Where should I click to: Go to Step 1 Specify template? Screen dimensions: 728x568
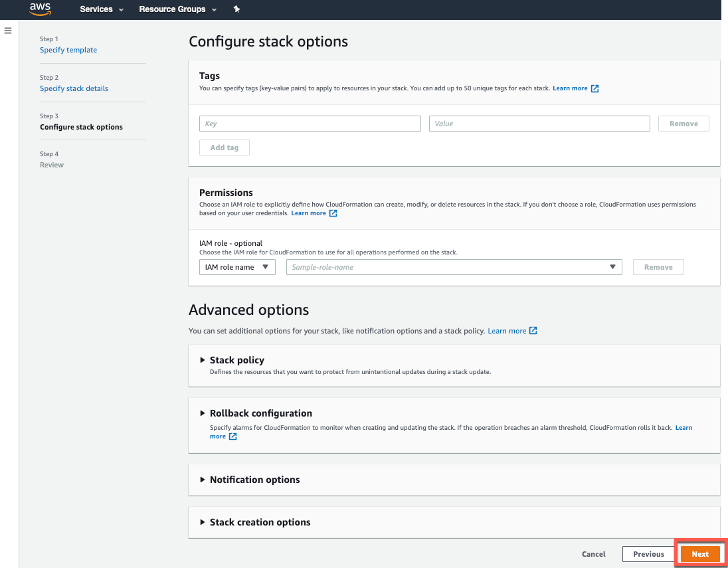point(68,50)
